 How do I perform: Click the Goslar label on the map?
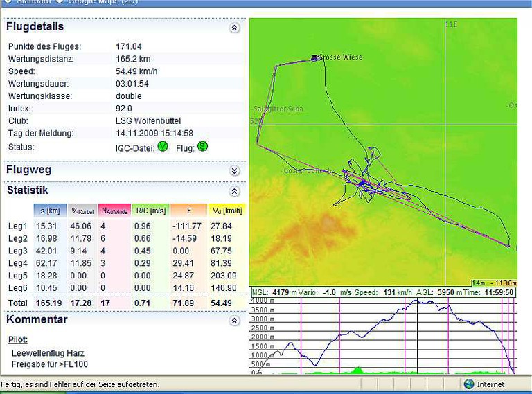[x=307, y=171]
